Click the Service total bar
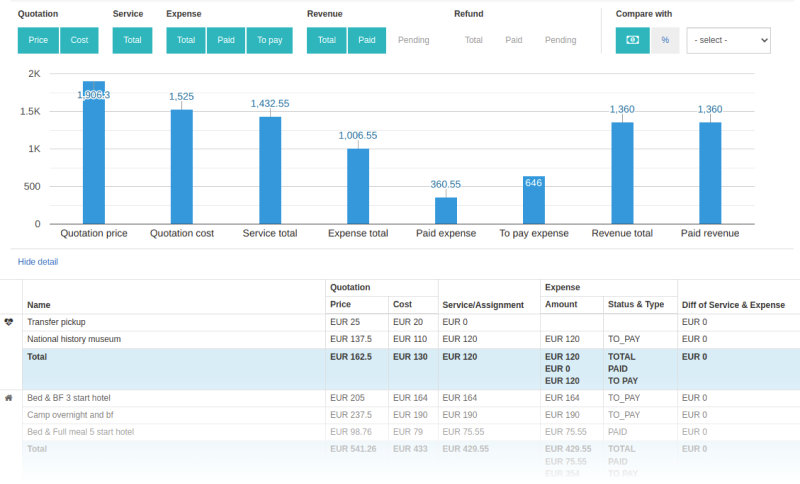 pos(270,170)
